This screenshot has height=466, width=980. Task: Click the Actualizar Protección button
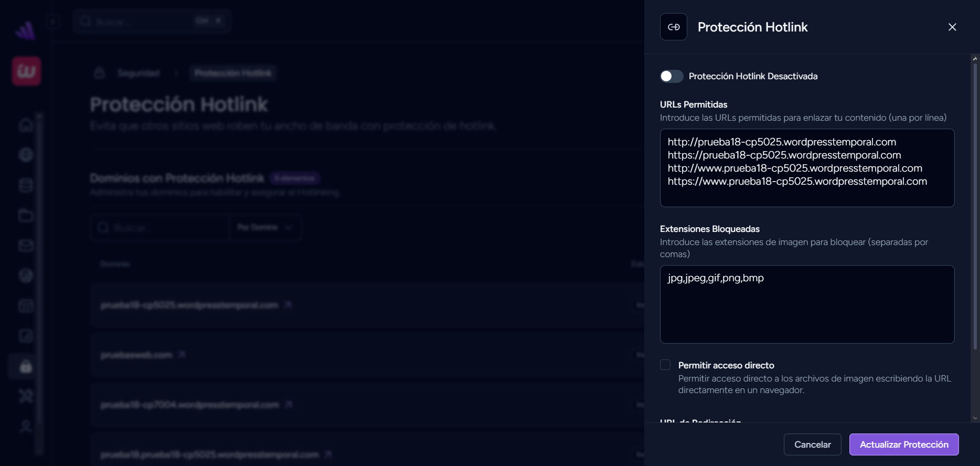coord(903,444)
